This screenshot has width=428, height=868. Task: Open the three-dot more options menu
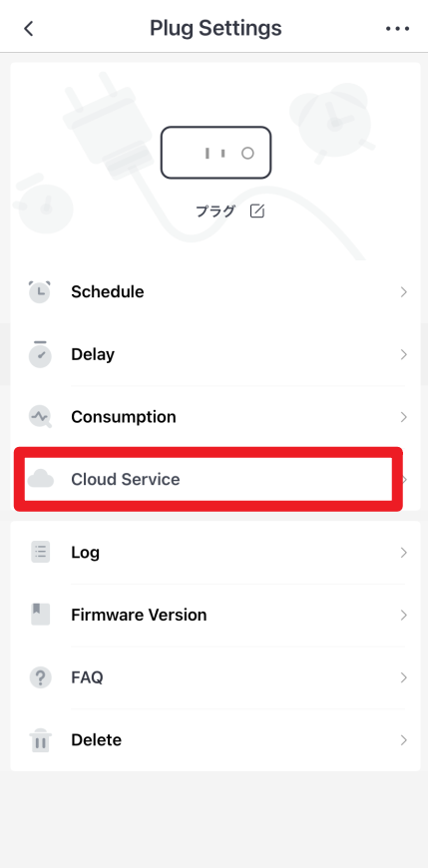(397, 29)
